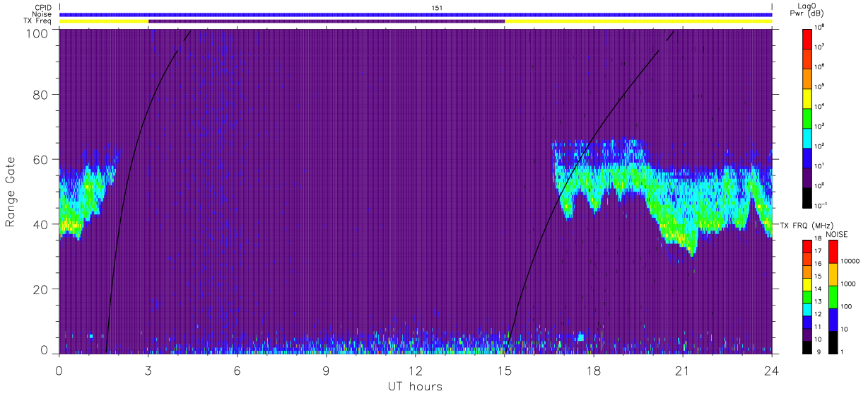Pick the green swatch in power colorbar
This screenshot has width=868, height=401.
click(x=808, y=117)
